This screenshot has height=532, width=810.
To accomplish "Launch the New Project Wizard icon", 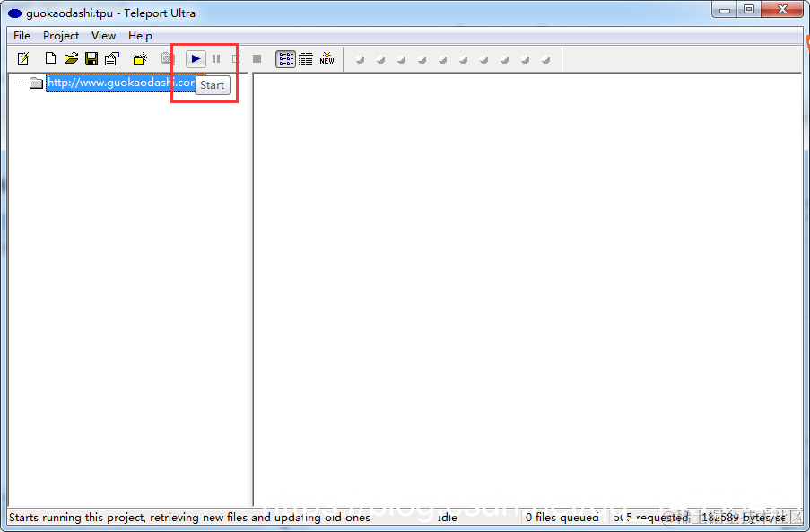I will click(23, 58).
